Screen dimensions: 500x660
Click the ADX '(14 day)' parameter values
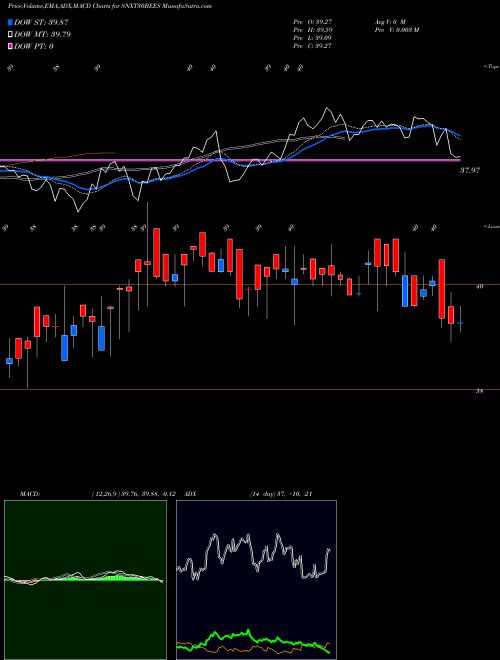280,494
